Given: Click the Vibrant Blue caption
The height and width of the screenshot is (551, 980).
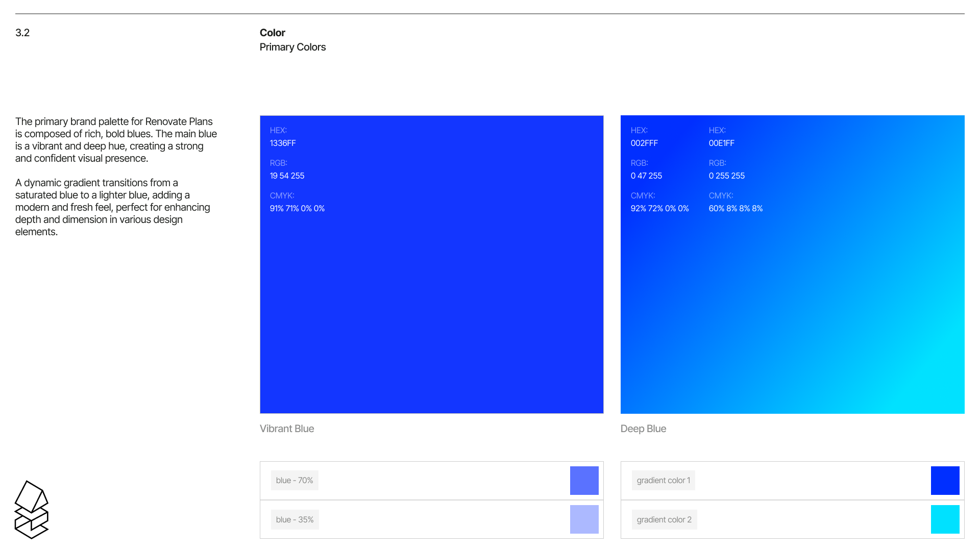Looking at the screenshot, I should 287,429.
